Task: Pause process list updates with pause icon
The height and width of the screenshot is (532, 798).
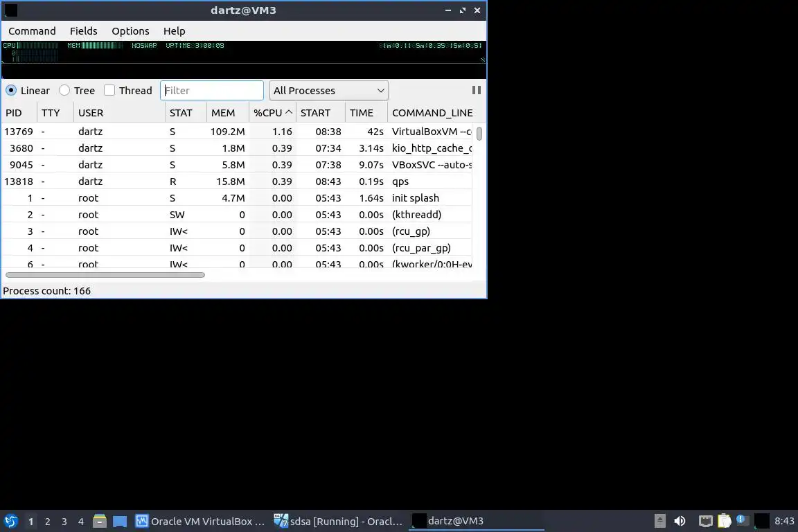Action: pos(477,90)
